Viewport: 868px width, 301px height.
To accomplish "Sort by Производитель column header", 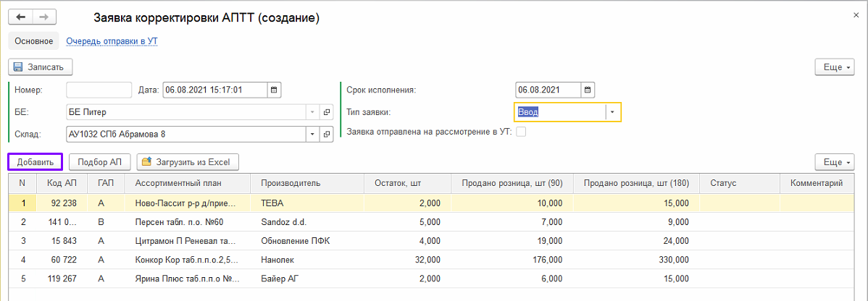I will point(291,184).
